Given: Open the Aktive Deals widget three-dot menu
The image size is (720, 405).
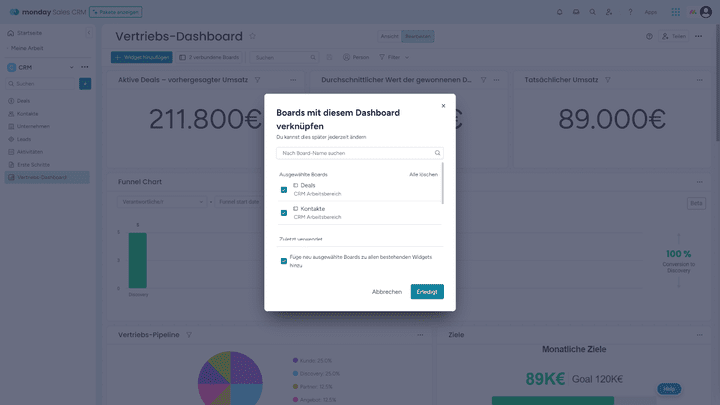Looking at the screenshot, I should [293, 80].
